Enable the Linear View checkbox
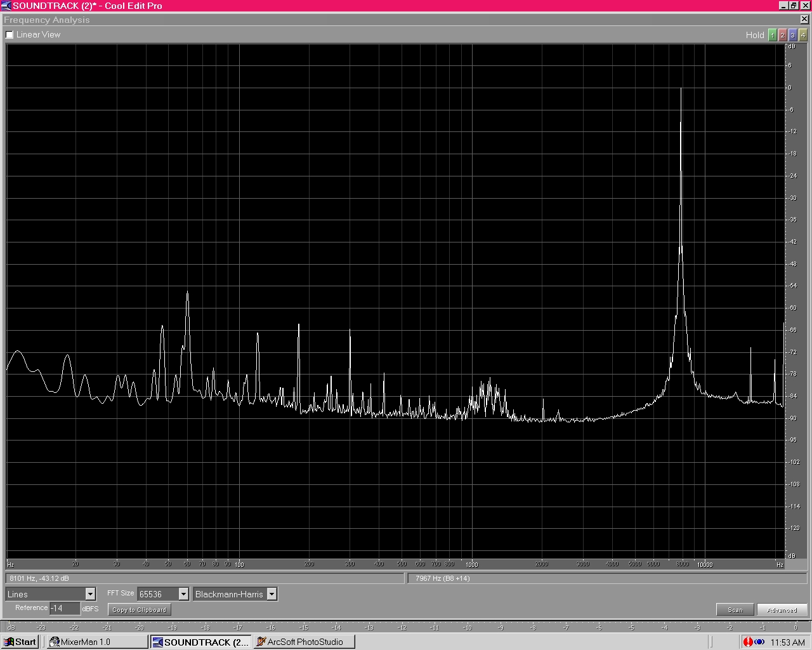Image resolution: width=812 pixels, height=650 pixels. [x=10, y=35]
